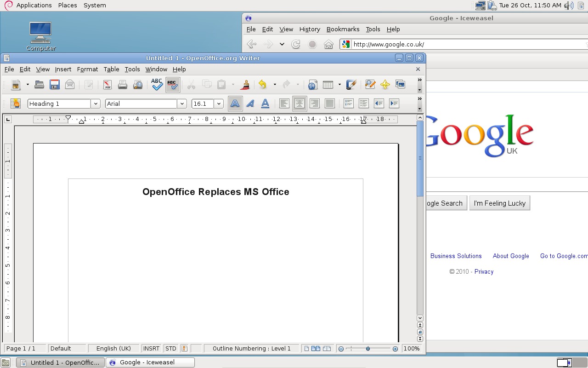Set Justified alignment
Viewport: 588px width, 368px height.
[329, 103]
